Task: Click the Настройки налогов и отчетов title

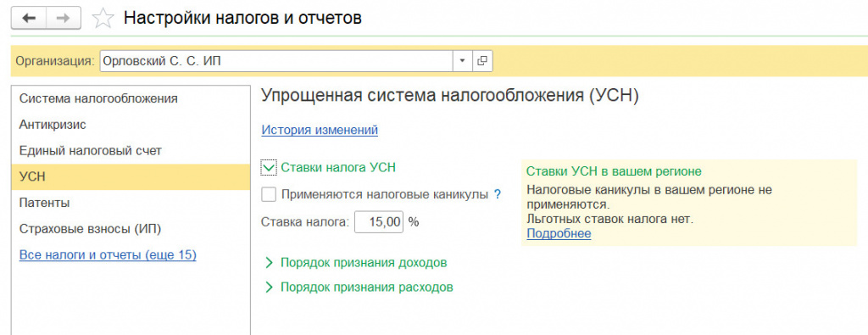Action: (242, 19)
